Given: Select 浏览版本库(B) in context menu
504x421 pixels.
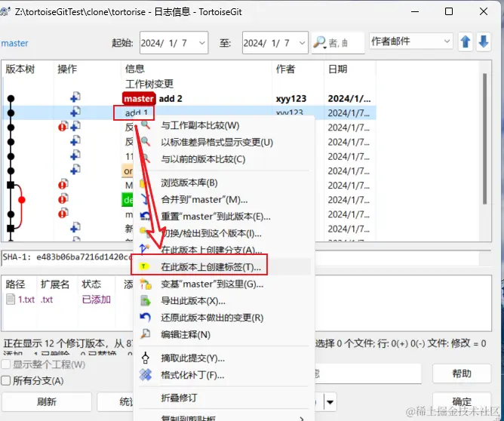Looking at the screenshot, I should (224, 183).
